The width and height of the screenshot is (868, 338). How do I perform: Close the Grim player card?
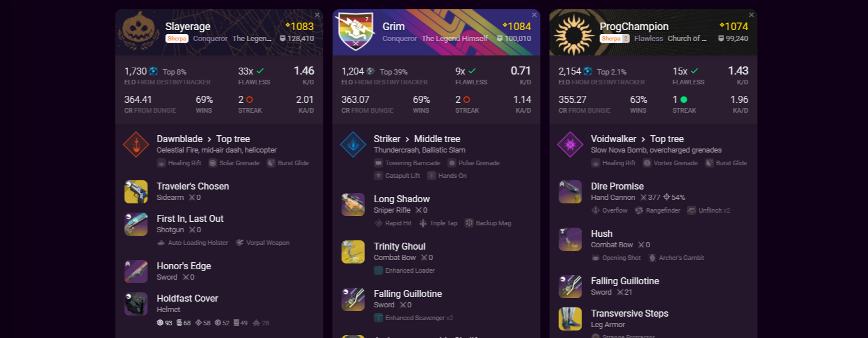click(x=534, y=15)
